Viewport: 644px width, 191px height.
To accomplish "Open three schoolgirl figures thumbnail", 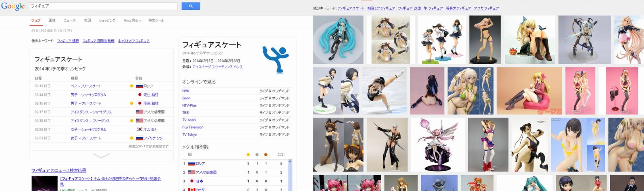I will 442,40.
